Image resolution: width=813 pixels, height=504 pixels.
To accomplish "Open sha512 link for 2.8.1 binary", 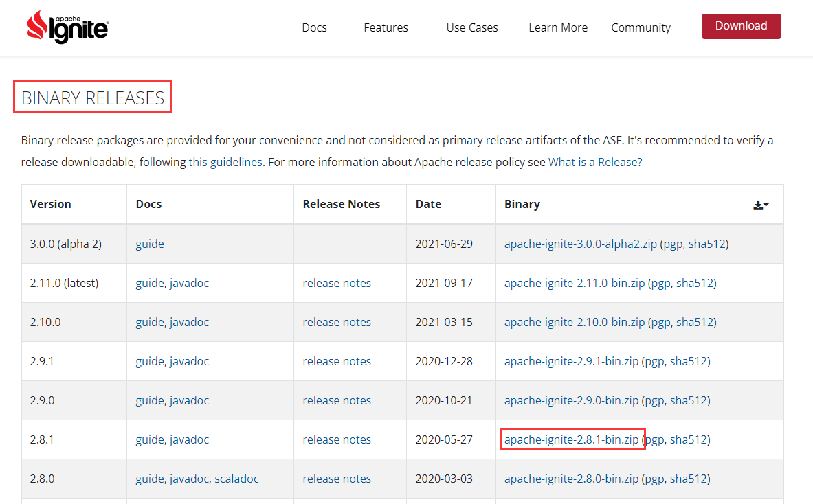I will point(689,439).
